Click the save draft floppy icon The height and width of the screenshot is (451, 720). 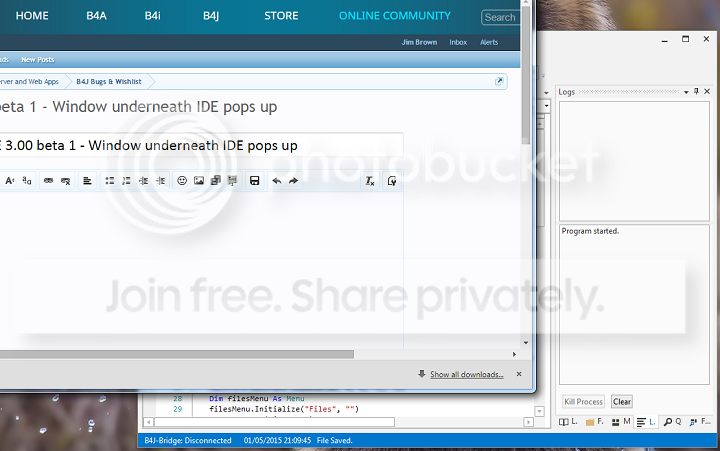click(254, 180)
